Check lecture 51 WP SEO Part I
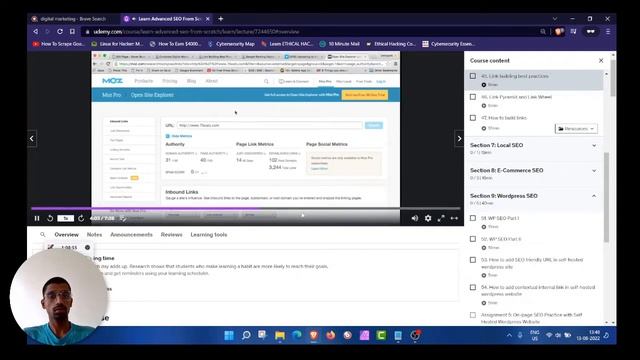640x360 pixels. (473, 218)
